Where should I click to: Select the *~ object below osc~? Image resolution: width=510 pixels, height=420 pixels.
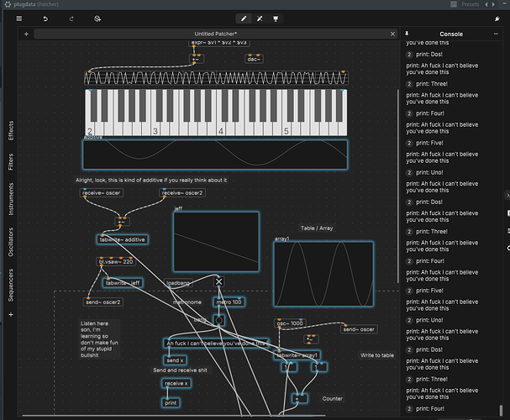(311, 339)
